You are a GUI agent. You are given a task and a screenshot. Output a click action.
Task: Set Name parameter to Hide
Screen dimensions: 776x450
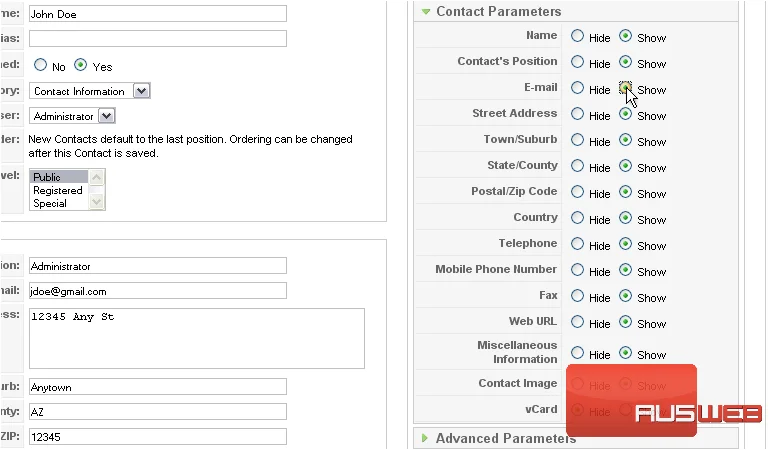pyautogui.click(x=577, y=36)
